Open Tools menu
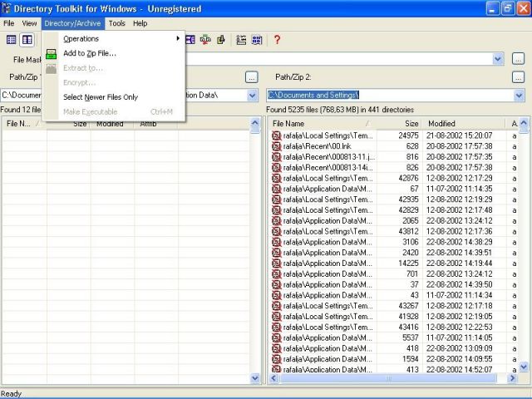This screenshot has height=399, width=532. (117, 23)
